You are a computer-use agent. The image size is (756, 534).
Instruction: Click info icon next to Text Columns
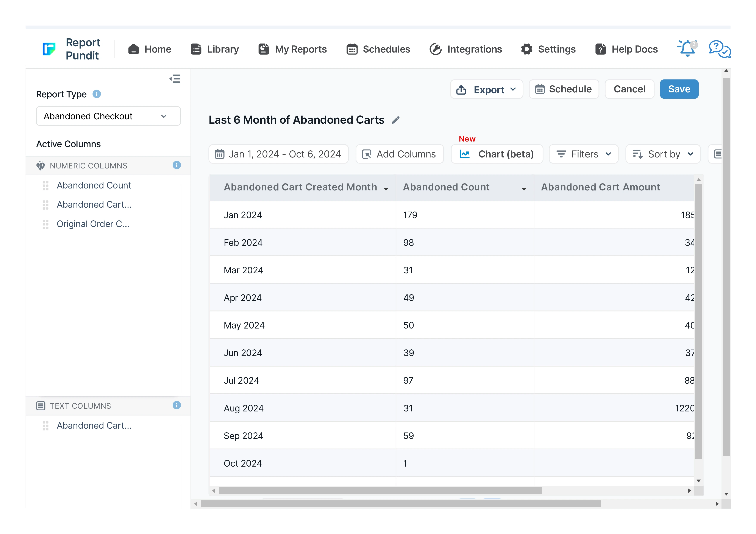177,405
